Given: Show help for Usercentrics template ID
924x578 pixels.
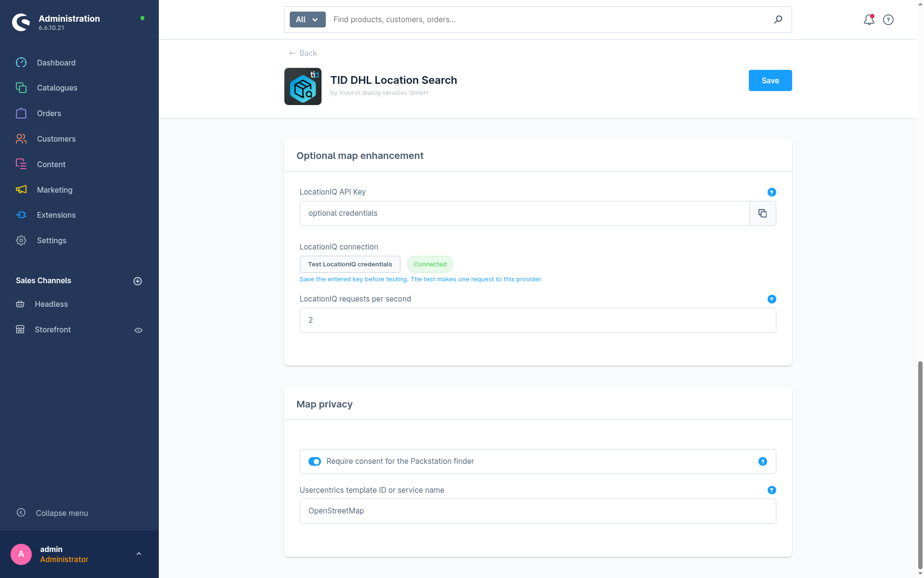Looking at the screenshot, I should click(x=772, y=490).
